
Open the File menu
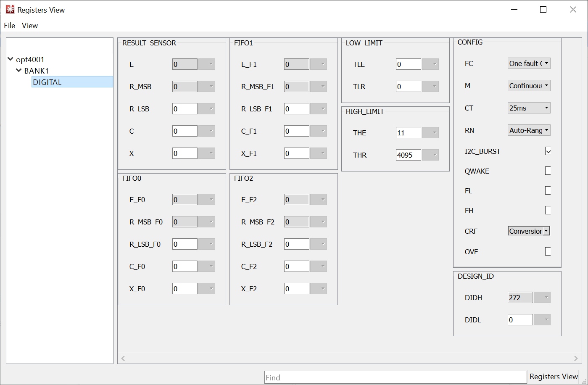tap(9, 26)
